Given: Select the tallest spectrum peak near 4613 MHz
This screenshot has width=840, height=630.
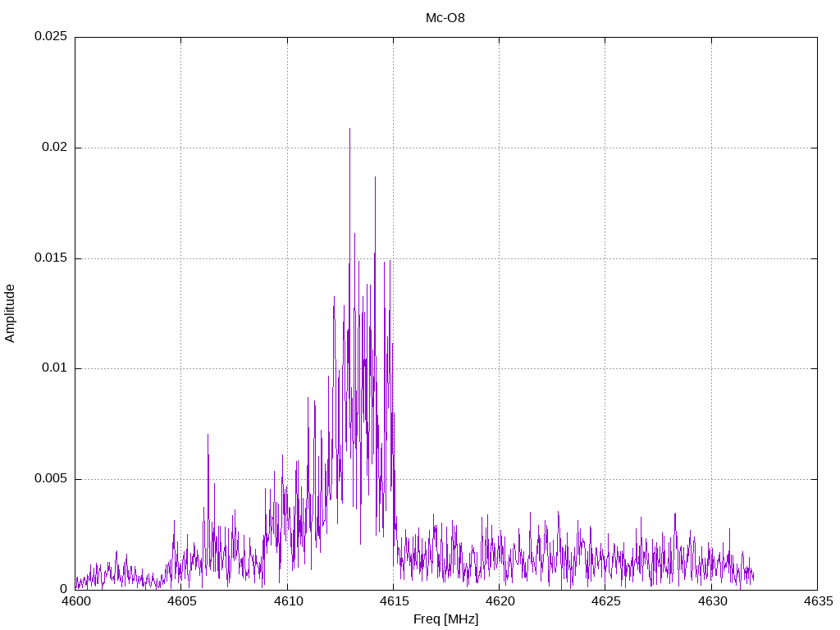Looking at the screenshot, I should 349,131.
